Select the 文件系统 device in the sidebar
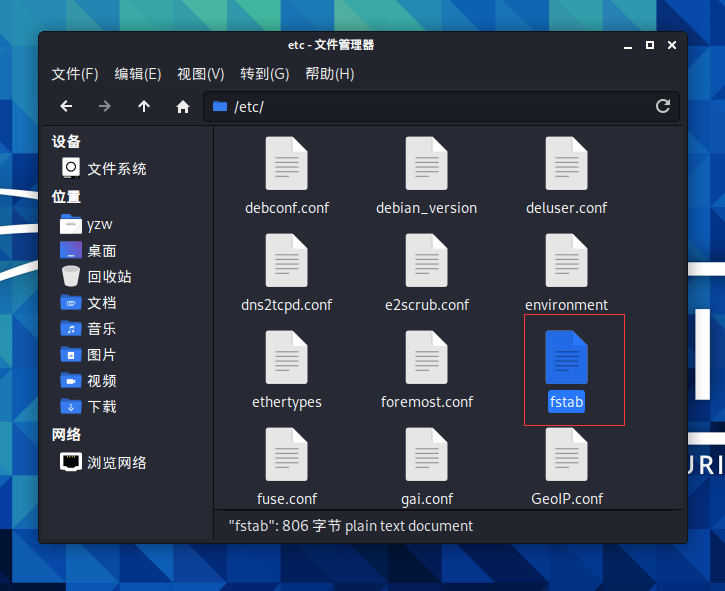 [x=116, y=169]
